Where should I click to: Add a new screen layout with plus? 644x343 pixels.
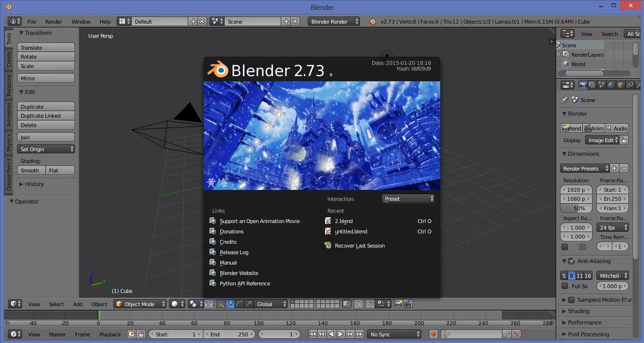coord(193,21)
